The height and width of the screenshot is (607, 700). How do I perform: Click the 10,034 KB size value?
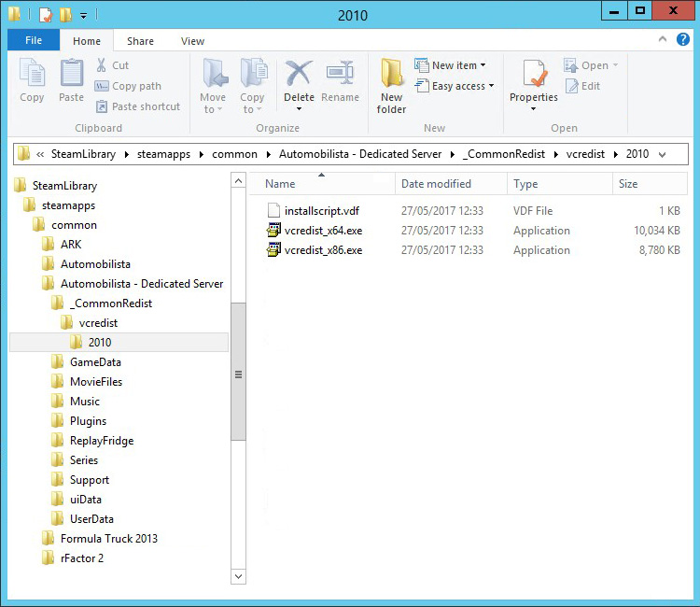click(657, 231)
